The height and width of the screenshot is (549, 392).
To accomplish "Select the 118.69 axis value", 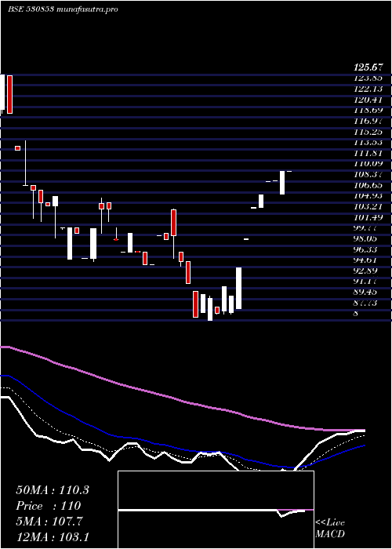I will point(368,110).
